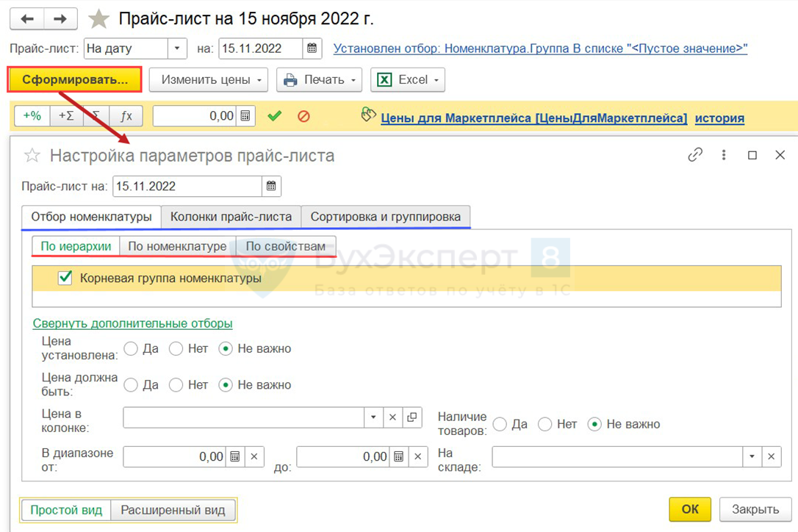The image size is (798, 532).
Task: Clear the 'В диапазоне от' value
Action: pos(254,456)
